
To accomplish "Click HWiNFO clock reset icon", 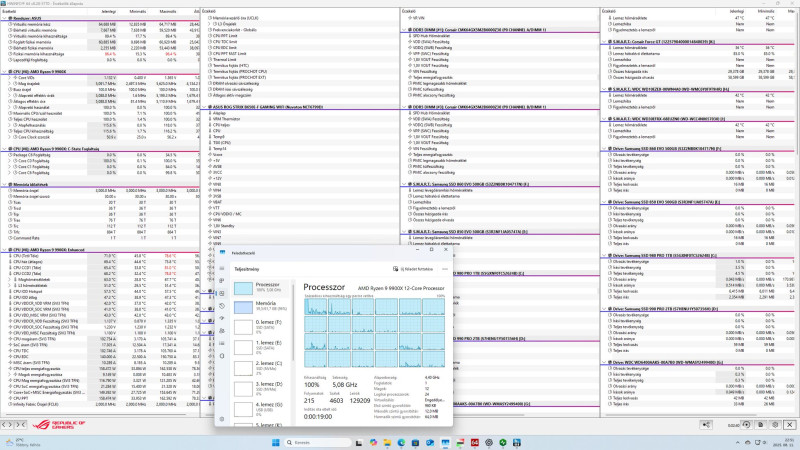I will 746,424.
